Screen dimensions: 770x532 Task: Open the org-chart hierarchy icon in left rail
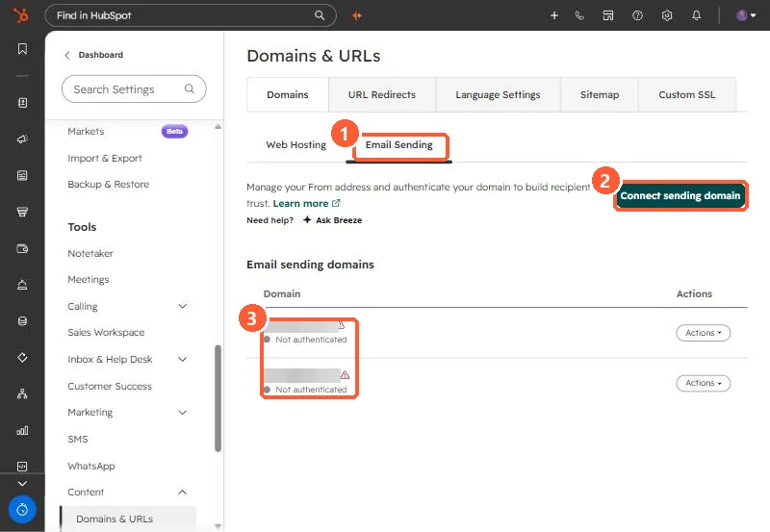[x=22, y=393]
